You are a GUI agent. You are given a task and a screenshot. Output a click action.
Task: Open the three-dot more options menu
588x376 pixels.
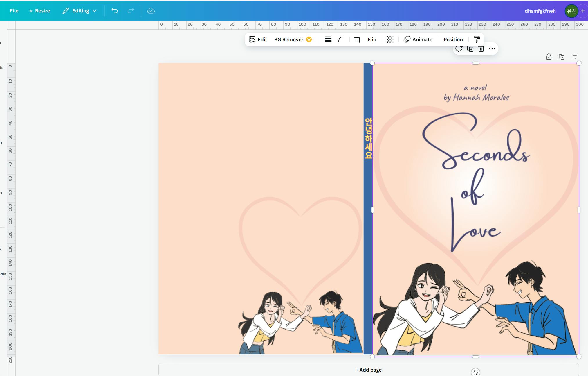492,49
